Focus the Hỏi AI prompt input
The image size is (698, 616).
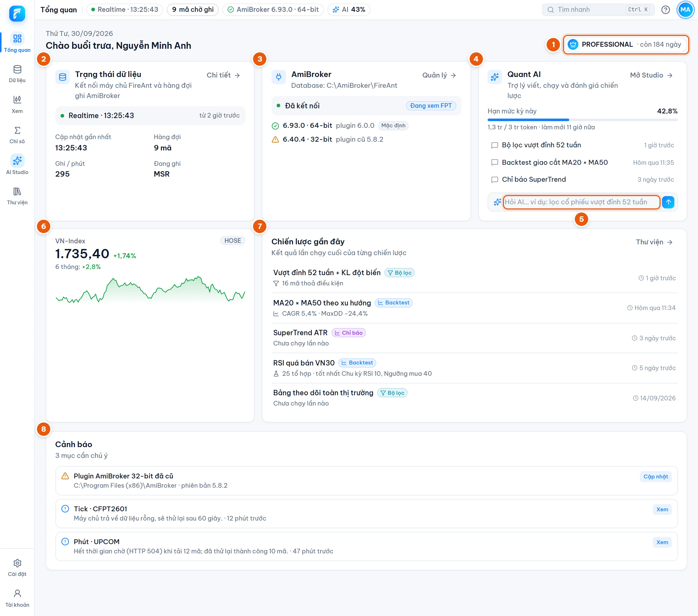pos(581,202)
